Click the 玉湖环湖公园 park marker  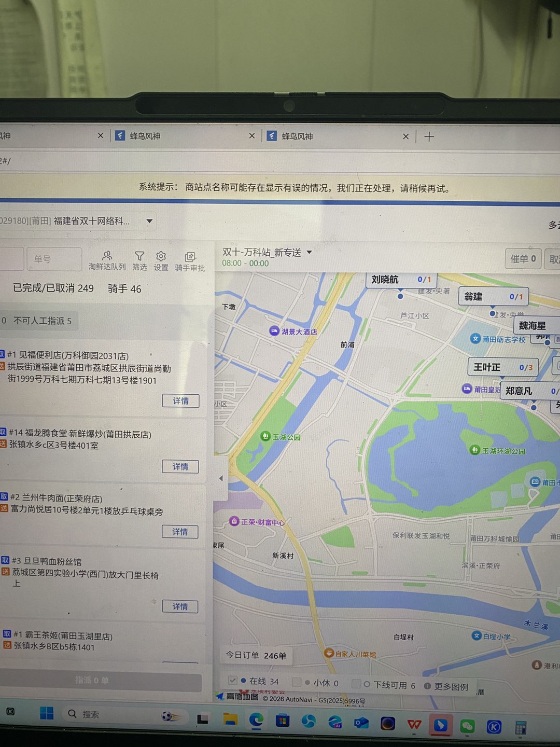474,450
